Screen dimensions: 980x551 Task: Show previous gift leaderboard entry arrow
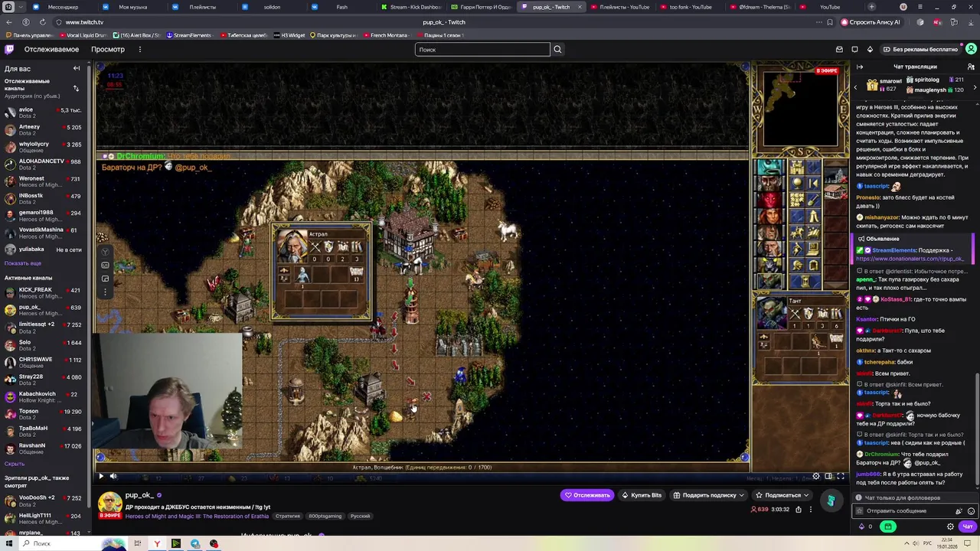pyautogui.click(x=856, y=87)
